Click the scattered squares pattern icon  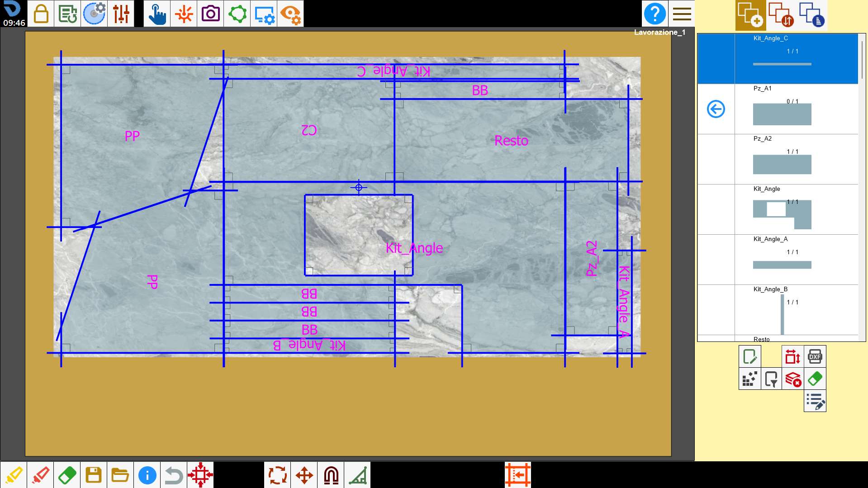point(749,379)
